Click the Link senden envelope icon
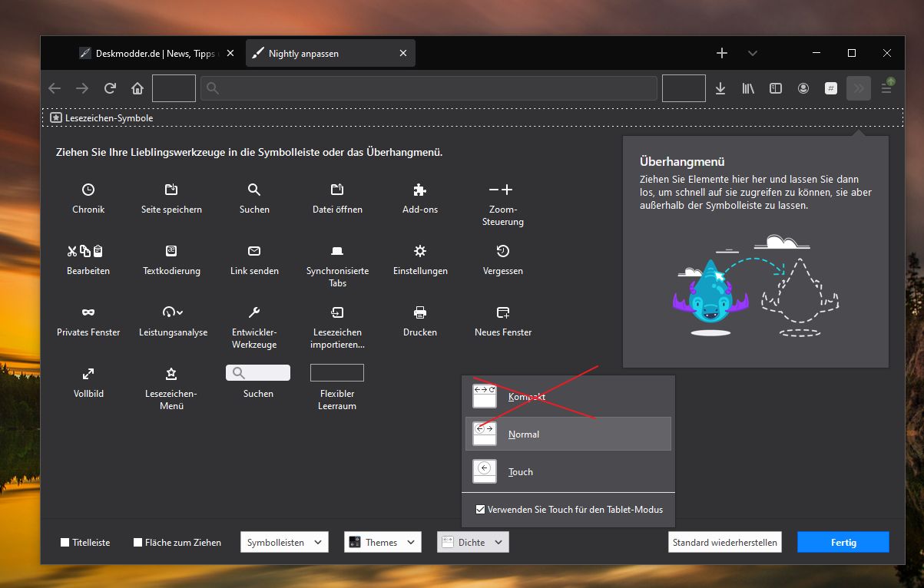 click(x=254, y=251)
